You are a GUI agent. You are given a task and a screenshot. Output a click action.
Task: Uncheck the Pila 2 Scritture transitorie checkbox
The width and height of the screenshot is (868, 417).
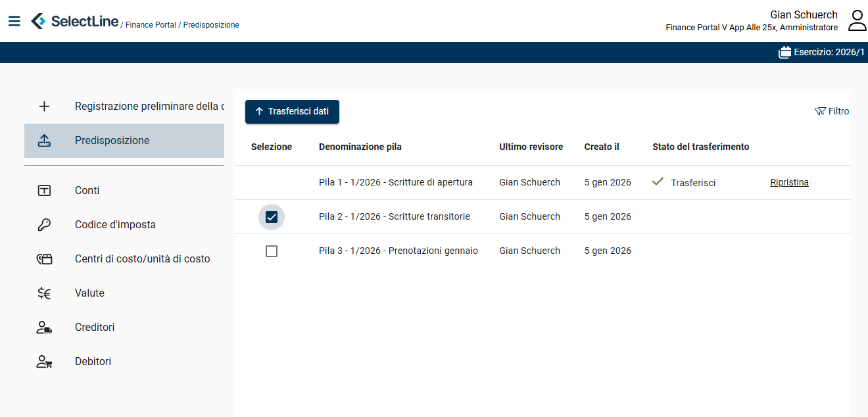pyautogui.click(x=272, y=217)
